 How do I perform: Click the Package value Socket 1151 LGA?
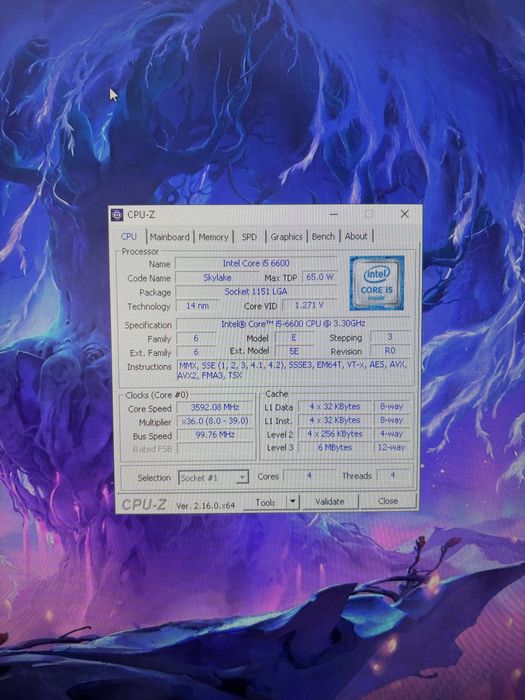[256, 292]
